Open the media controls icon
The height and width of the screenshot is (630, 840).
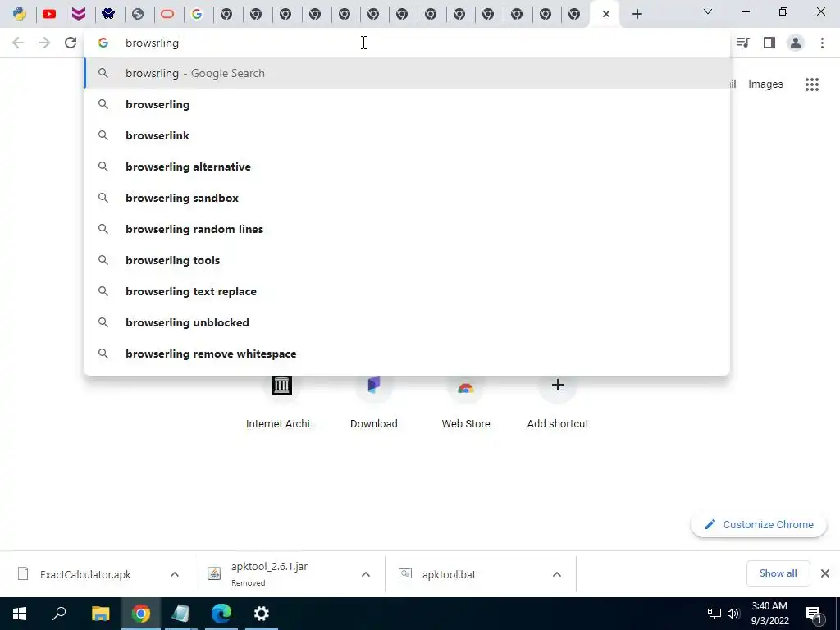click(x=742, y=43)
